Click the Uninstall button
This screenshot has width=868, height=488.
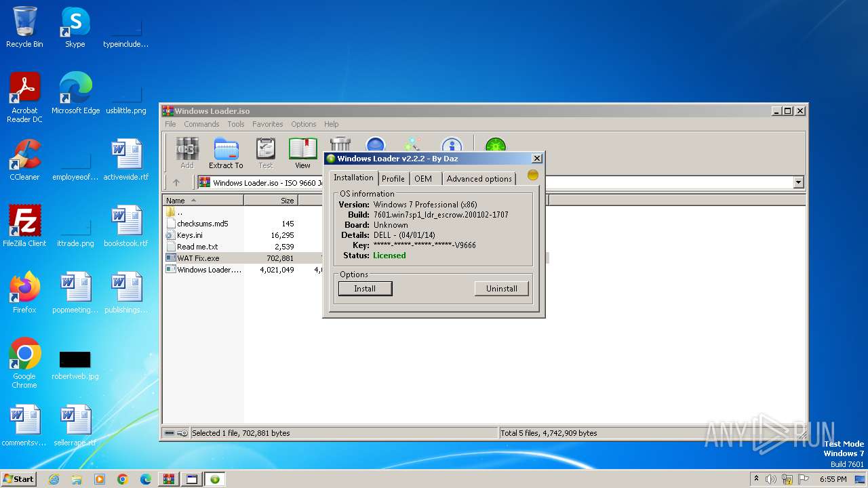(x=502, y=289)
